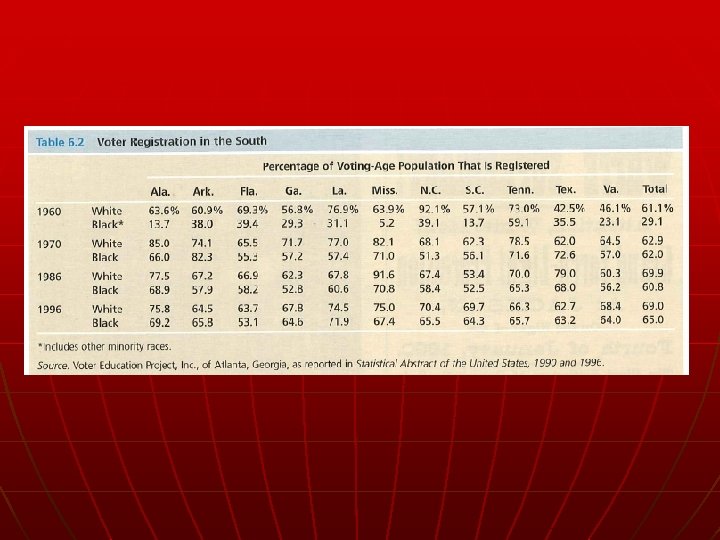720x540 pixels.
Task: Click the 'La.' column header
Action: [x=339, y=191]
